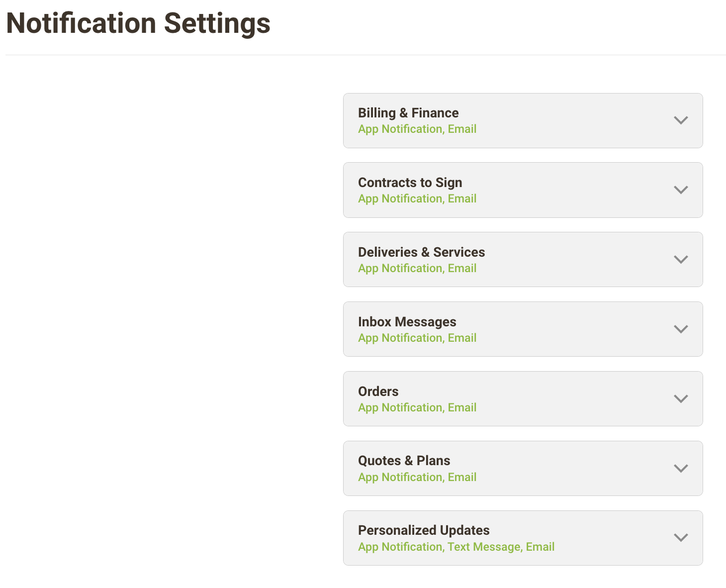Image resolution: width=726 pixels, height=588 pixels.
Task: Click 'App Notification, Email' under Orders
Action: point(417,408)
